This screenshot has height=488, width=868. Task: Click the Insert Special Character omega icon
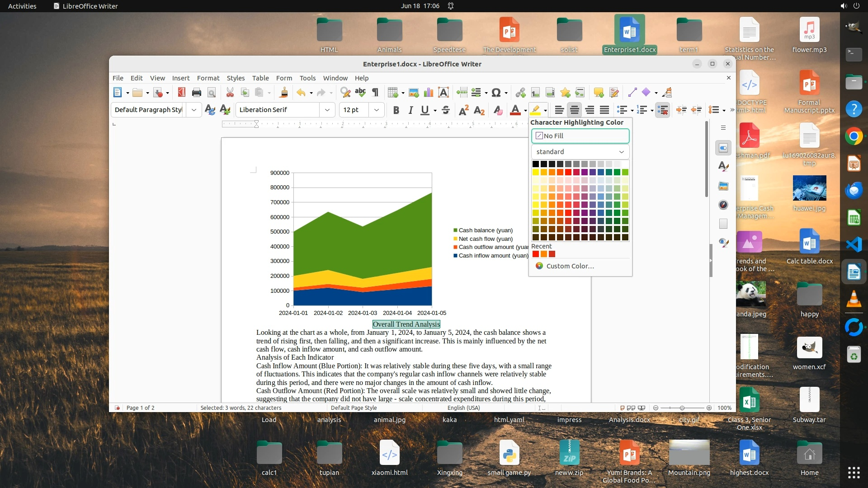496,93
